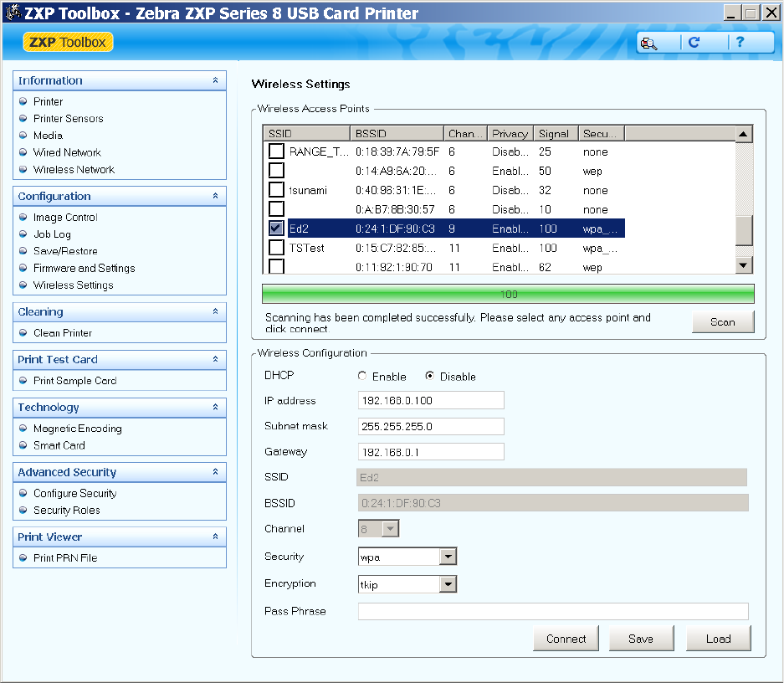Collapse the Cleaning panel

pyautogui.click(x=216, y=311)
